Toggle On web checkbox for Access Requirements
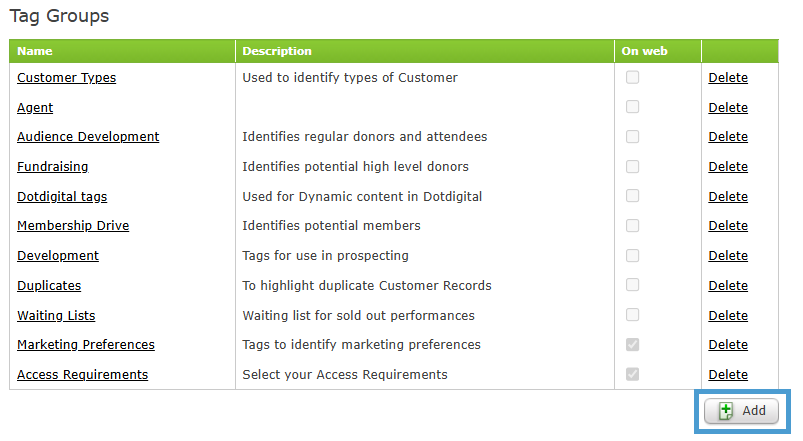Viewport: 803px width, 441px height. pos(632,374)
